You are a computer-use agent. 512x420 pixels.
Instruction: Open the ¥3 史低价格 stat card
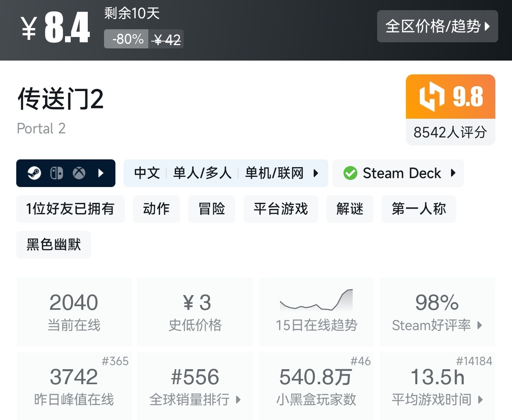point(195,312)
